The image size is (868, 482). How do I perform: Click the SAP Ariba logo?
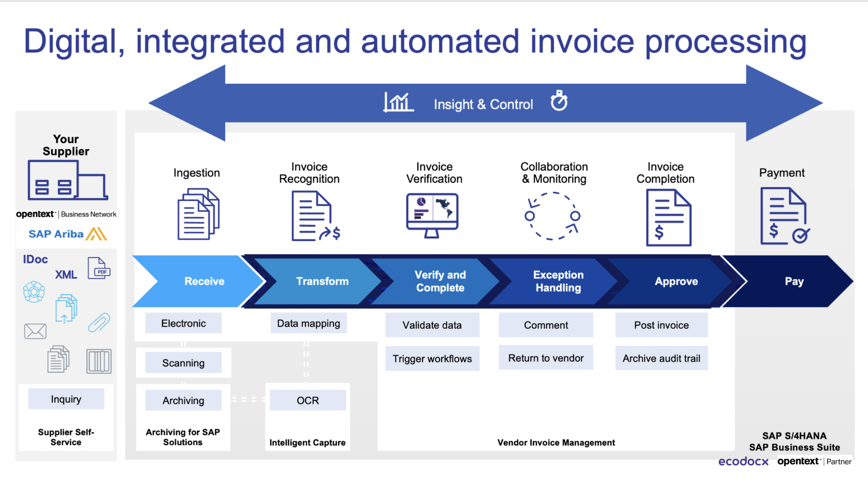tap(68, 234)
